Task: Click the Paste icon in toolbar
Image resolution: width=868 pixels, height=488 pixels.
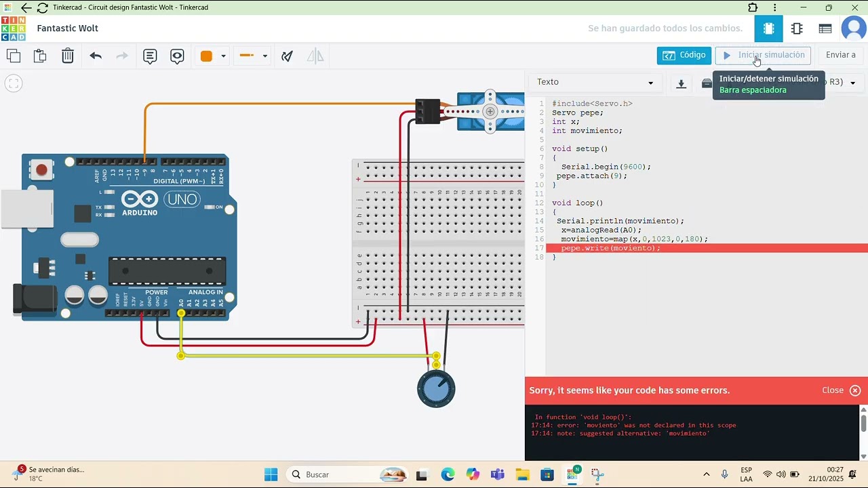Action: click(40, 56)
